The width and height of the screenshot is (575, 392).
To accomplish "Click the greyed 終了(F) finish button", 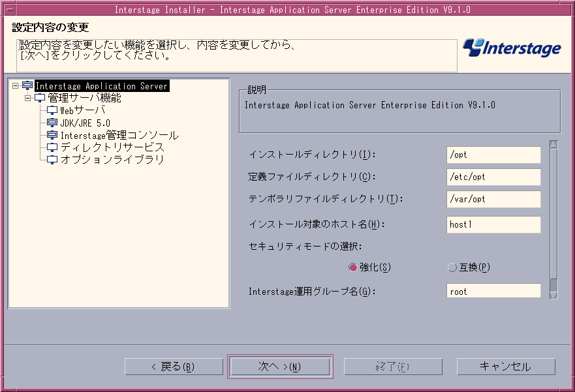I will pos(393,367).
